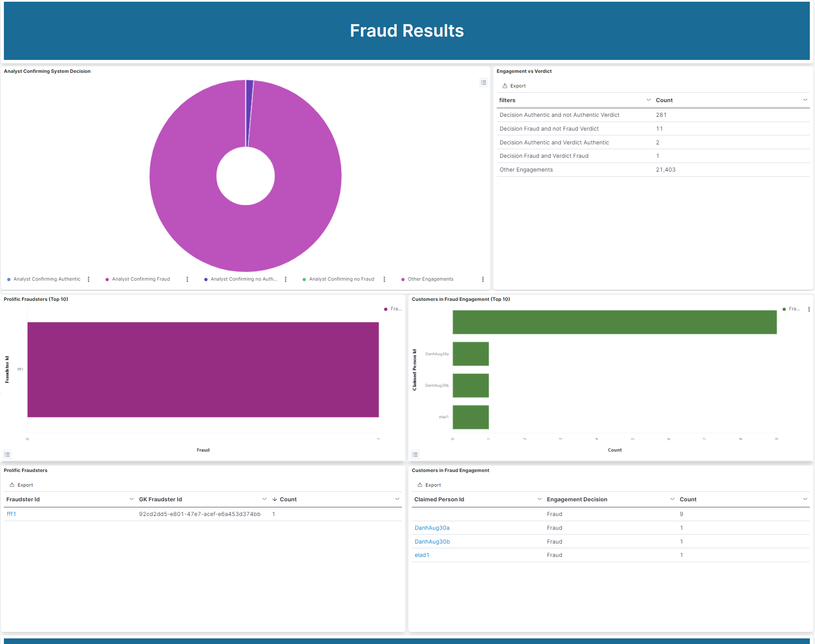The image size is (815, 644).
Task: Export the Prolific Fraudsters table
Action: 22,485
